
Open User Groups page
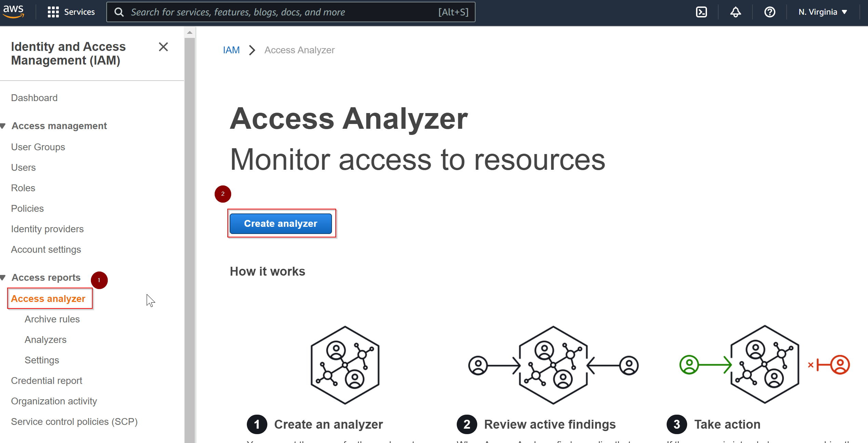[38, 147]
